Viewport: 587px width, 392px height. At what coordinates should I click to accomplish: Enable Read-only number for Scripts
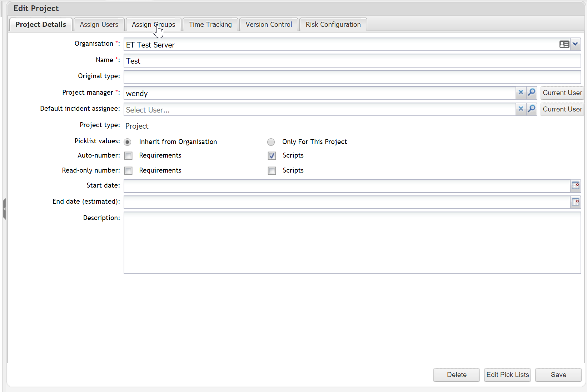click(272, 171)
